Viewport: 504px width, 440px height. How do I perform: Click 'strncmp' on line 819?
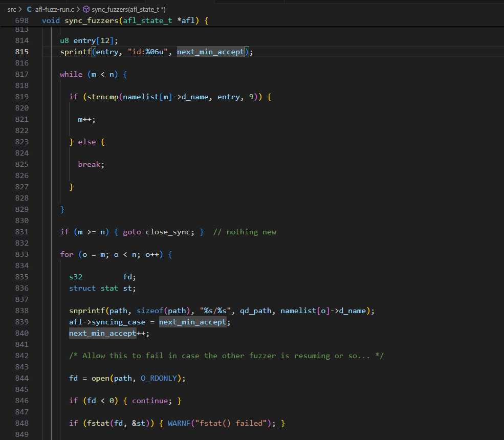pos(103,97)
